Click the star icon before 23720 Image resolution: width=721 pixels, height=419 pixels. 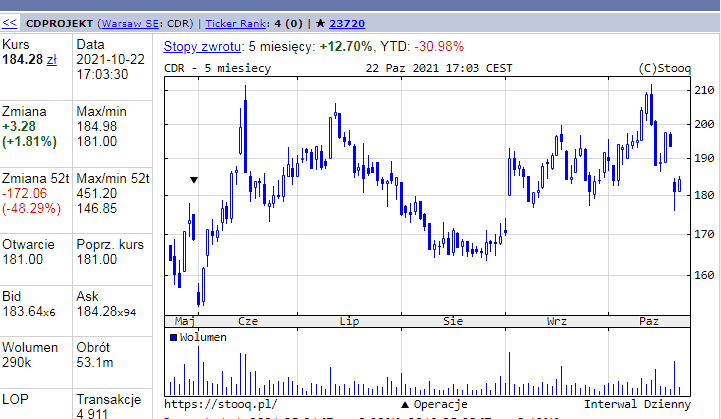coord(319,21)
